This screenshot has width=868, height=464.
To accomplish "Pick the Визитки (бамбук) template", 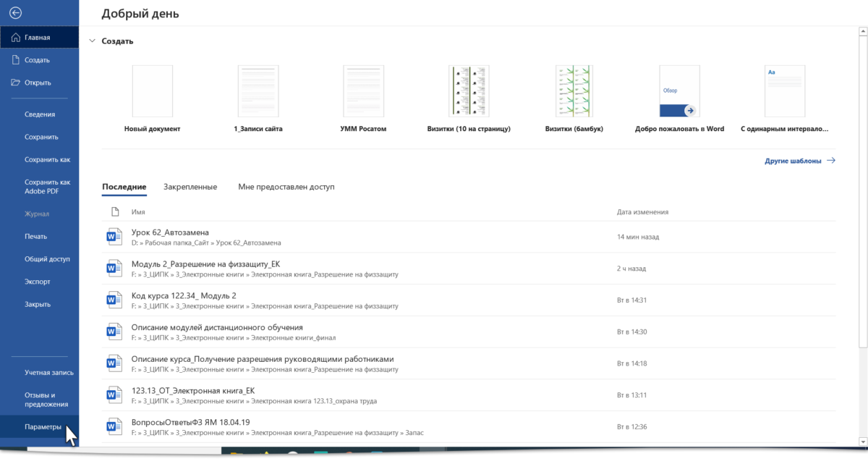I will pos(574,91).
